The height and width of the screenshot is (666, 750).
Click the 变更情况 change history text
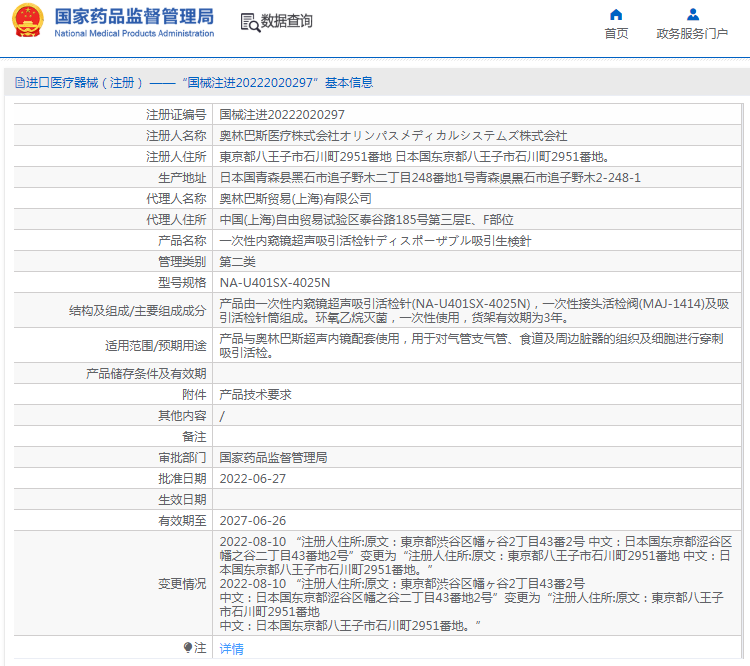475,584
